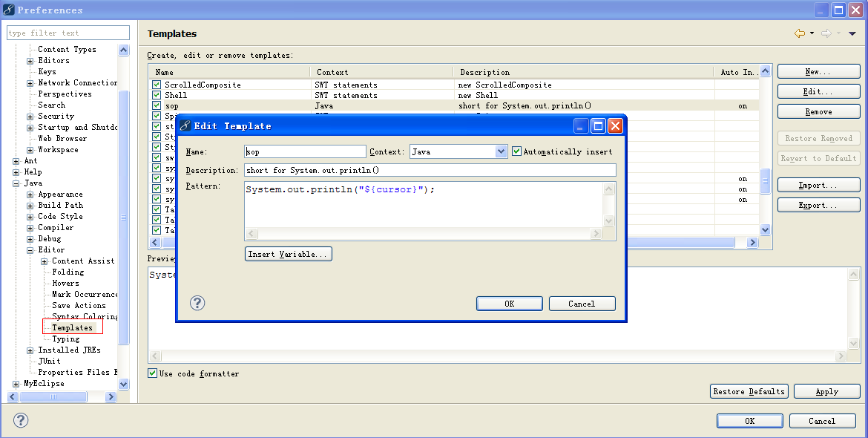Expand the Installed JREs node
Viewport: 868px width, 438px height.
[x=30, y=350]
